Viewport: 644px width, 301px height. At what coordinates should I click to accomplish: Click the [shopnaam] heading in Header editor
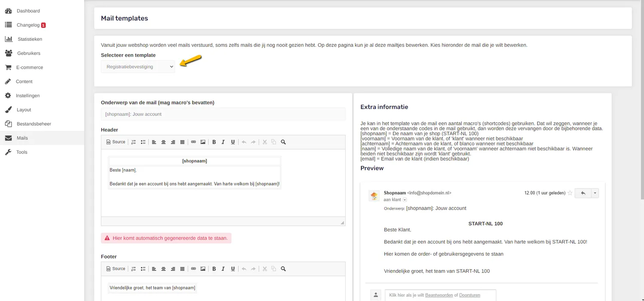[x=194, y=161]
